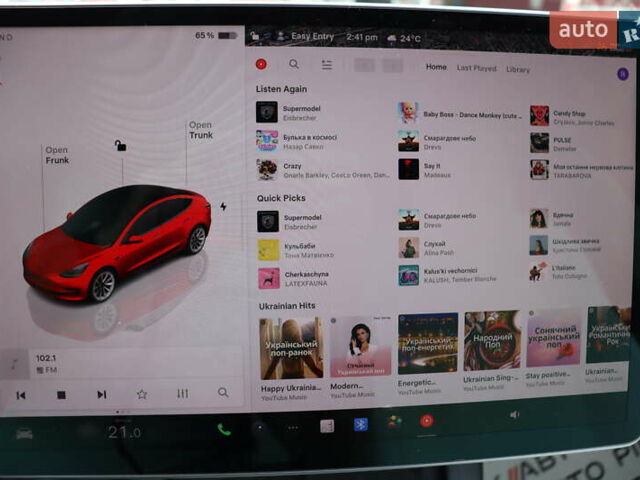640x480 pixels.
Task: Open Happy Ukrainia... playlist thumbnail
Action: pos(291,349)
